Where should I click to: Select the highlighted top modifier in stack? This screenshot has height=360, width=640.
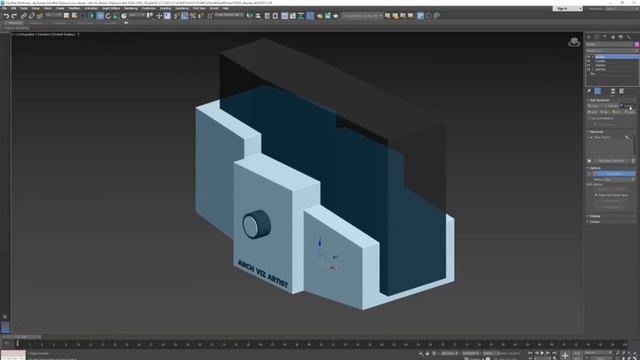(x=616, y=57)
